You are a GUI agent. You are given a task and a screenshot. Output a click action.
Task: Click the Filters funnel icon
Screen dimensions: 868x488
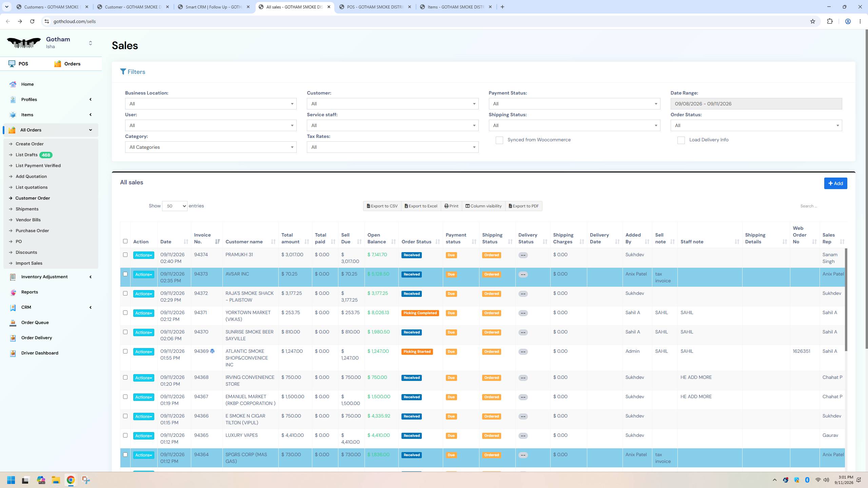point(123,72)
